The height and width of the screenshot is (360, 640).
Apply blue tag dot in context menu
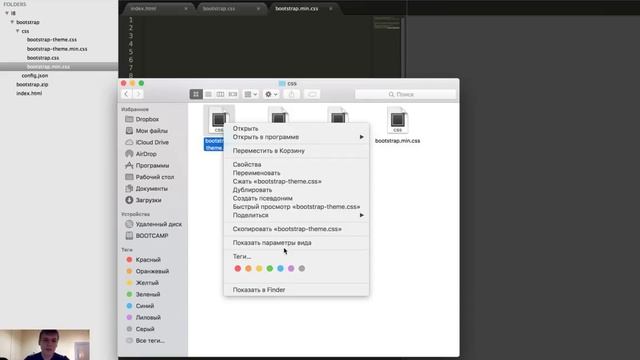(280, 269)
